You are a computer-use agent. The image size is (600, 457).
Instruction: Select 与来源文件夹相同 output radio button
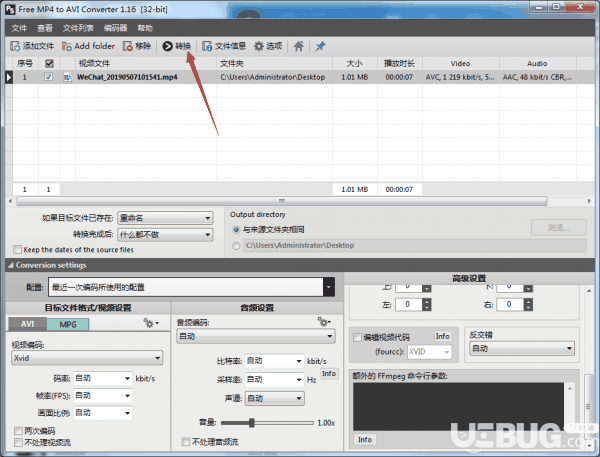236,230
